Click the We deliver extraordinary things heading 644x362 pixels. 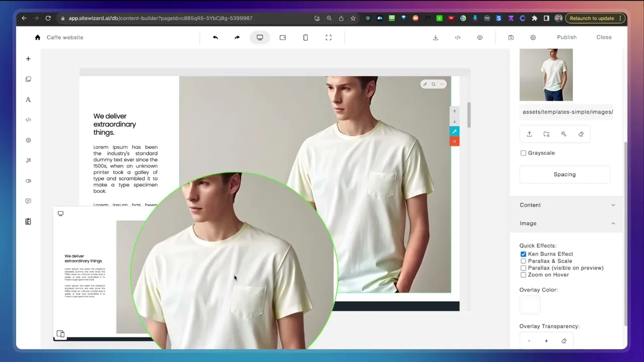115,124
